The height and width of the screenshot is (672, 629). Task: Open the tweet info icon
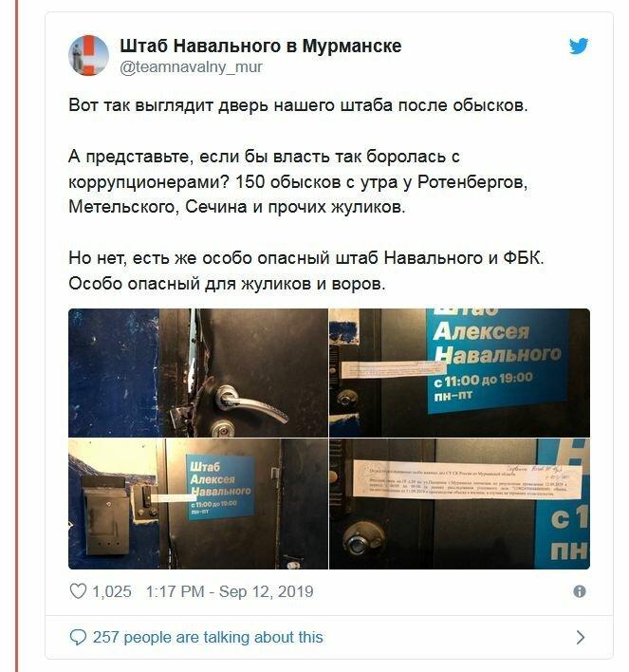[x=580, y=591]
